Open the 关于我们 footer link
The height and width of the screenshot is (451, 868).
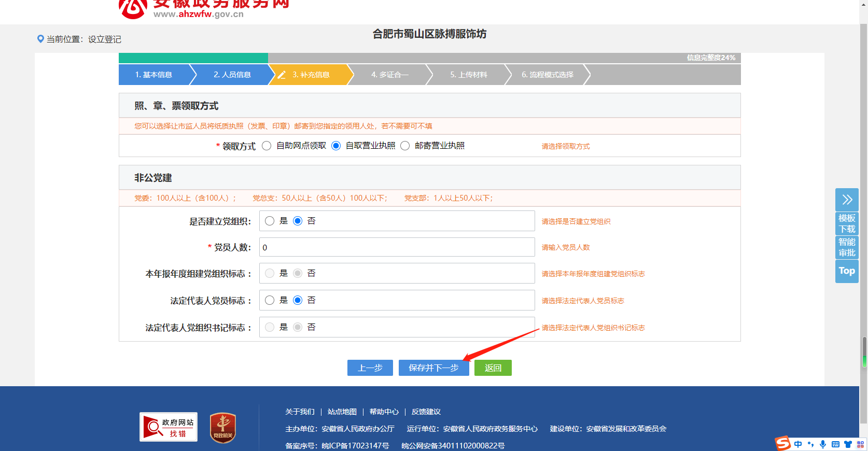click(300, 412)
